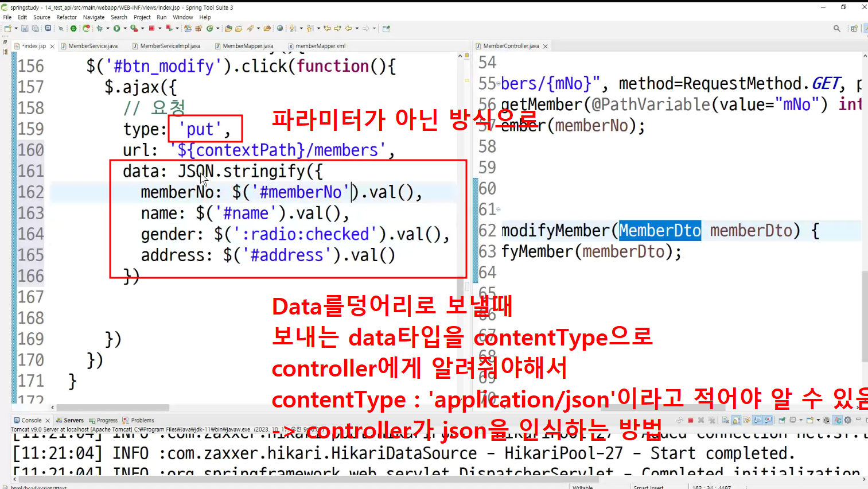Viewport: 868px width, 489px height.
Task: Click the Open Perspective icon
Action: tap(854, 28)
